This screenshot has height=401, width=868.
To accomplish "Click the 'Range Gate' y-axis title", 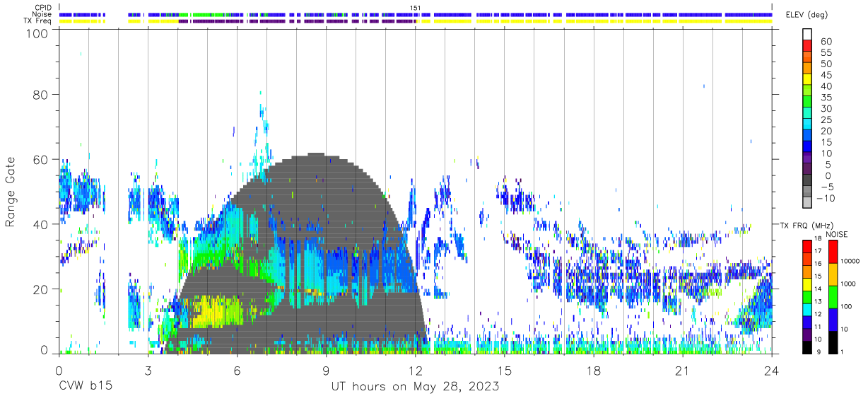I will coord(11,192).
